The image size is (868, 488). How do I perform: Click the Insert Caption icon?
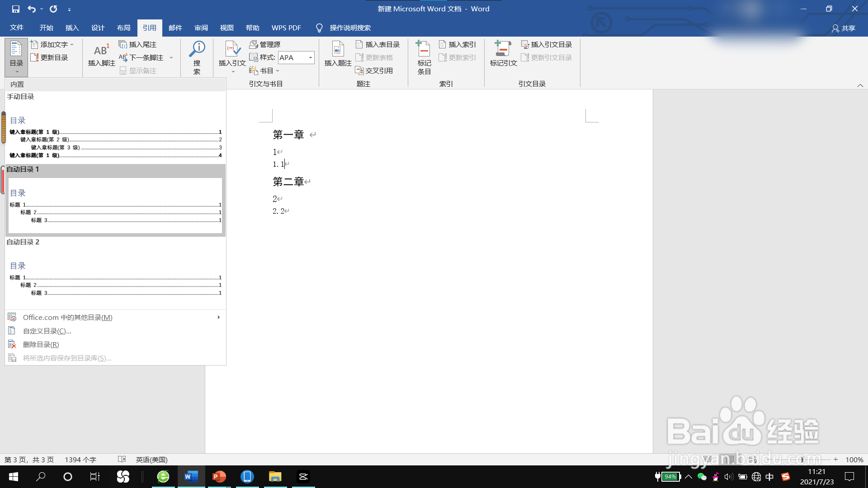tap(338, 50)
